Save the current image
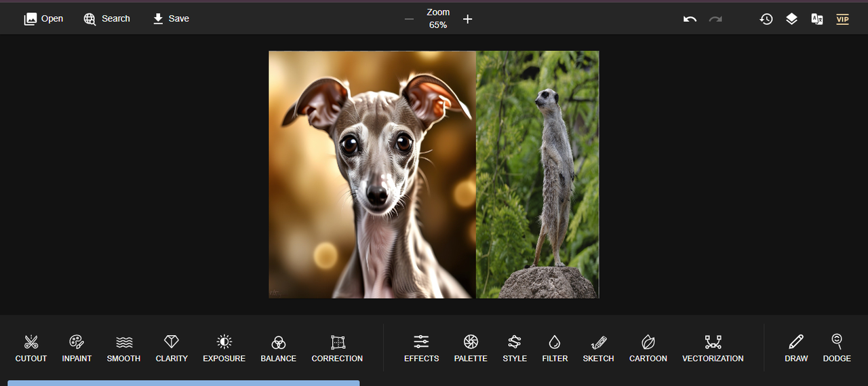 coord(171,19)
